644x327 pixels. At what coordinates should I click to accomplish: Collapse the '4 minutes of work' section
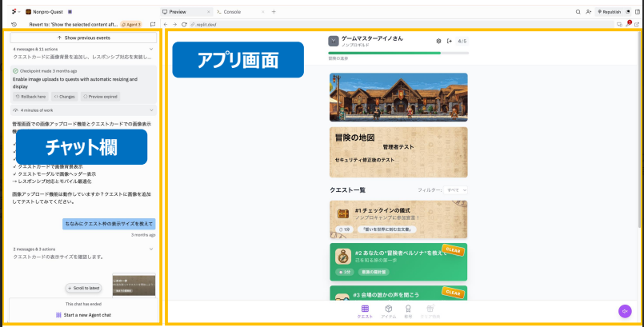coord(151,110)
